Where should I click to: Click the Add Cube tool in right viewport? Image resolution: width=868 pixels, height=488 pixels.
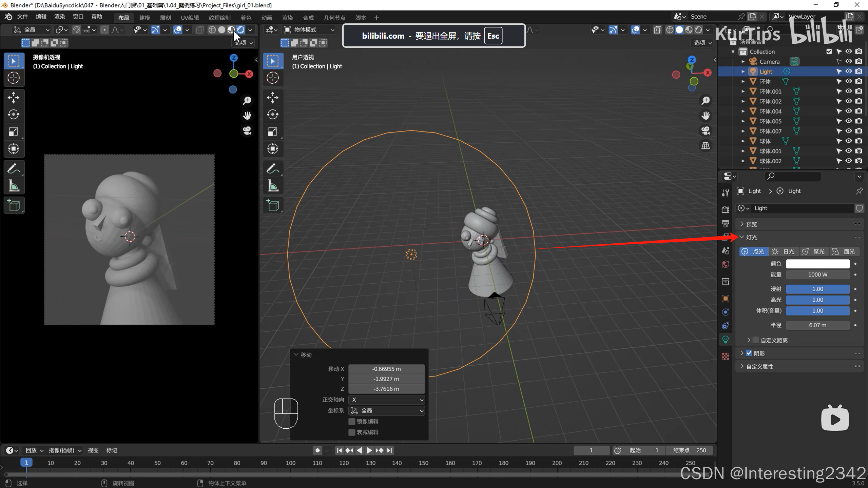(272, 205)
